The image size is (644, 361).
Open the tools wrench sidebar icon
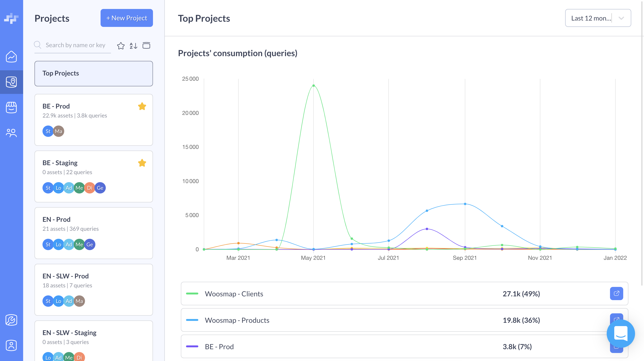[11, 320]
